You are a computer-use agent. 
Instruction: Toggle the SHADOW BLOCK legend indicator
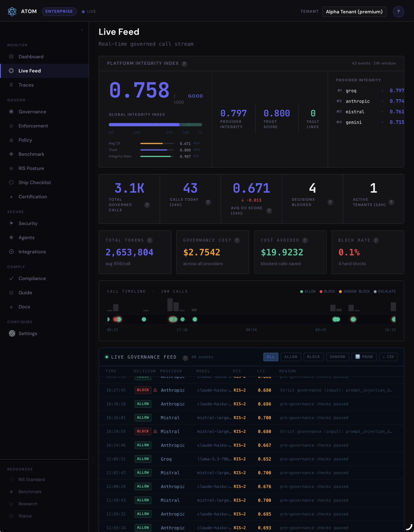pyautogui.click(x=355, y=291)
